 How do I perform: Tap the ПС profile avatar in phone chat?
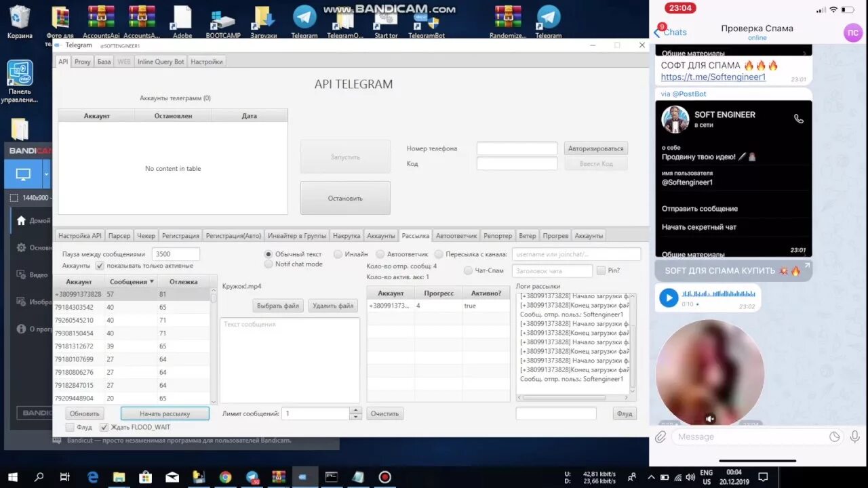(x=852, y=33)
